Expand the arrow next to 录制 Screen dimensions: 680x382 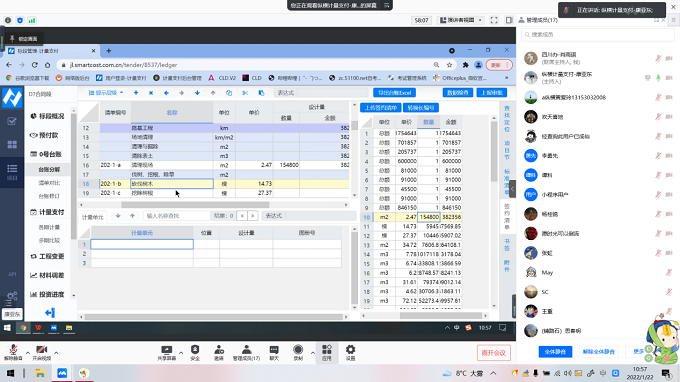[x=312, y=353]
